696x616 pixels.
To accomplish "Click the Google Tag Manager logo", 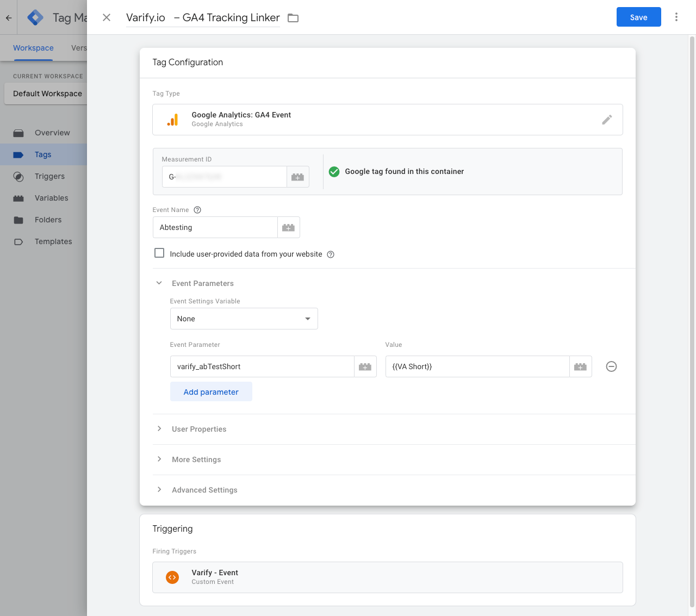I will (35, 17).
